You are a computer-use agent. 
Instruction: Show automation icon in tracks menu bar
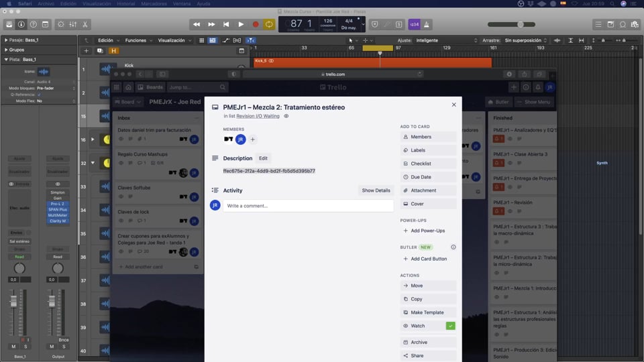(225, 40)
